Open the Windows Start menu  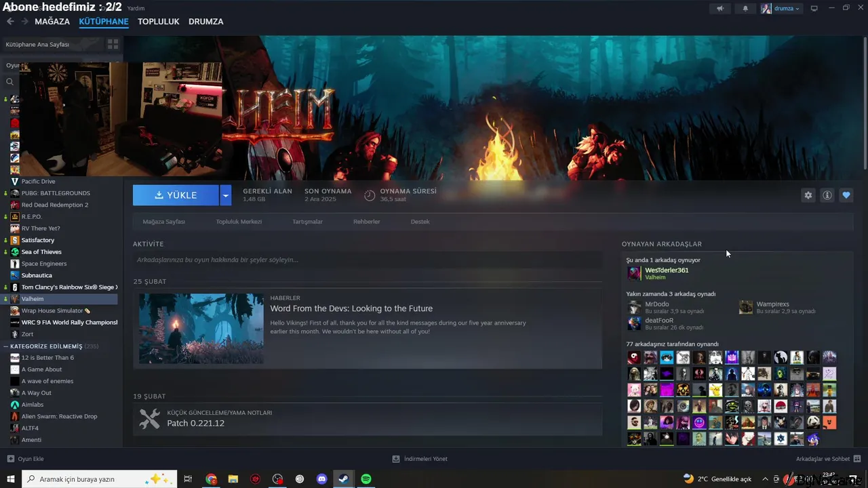pos(11,479)
